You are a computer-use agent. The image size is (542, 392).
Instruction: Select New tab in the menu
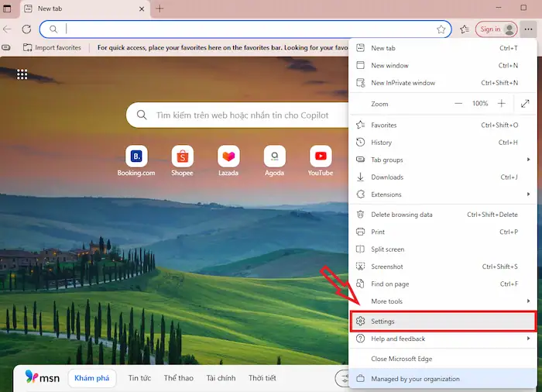click(x=443, y=48)
